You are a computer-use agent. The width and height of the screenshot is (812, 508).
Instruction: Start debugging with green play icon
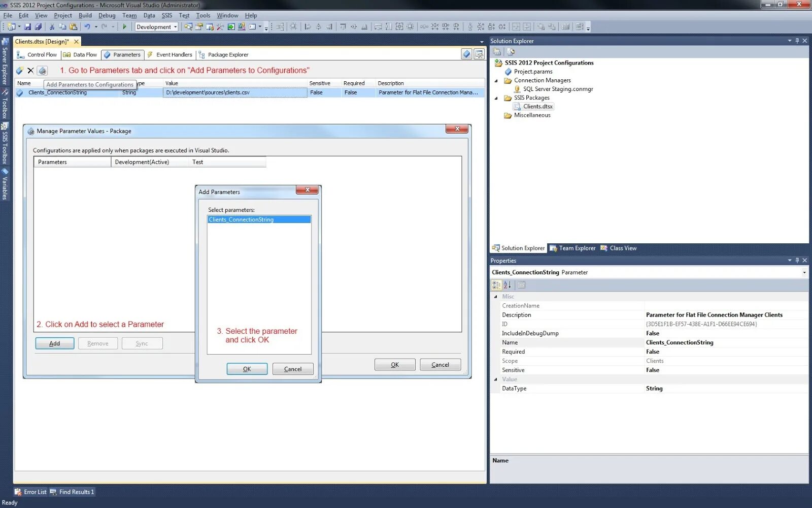[124, 26]
